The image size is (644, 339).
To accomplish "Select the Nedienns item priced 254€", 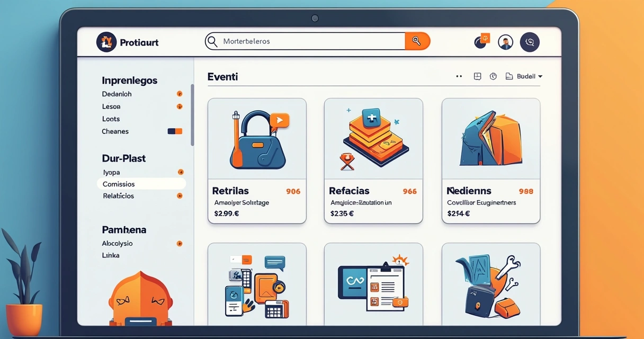I will [x=490, y=159].
